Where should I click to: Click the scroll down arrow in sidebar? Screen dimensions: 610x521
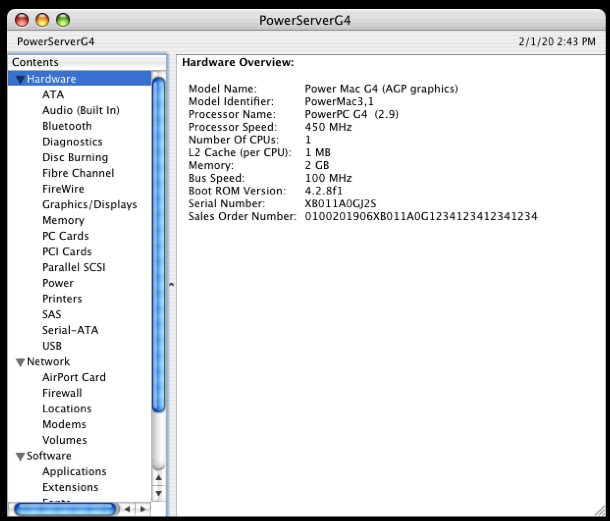coord(158,494)
